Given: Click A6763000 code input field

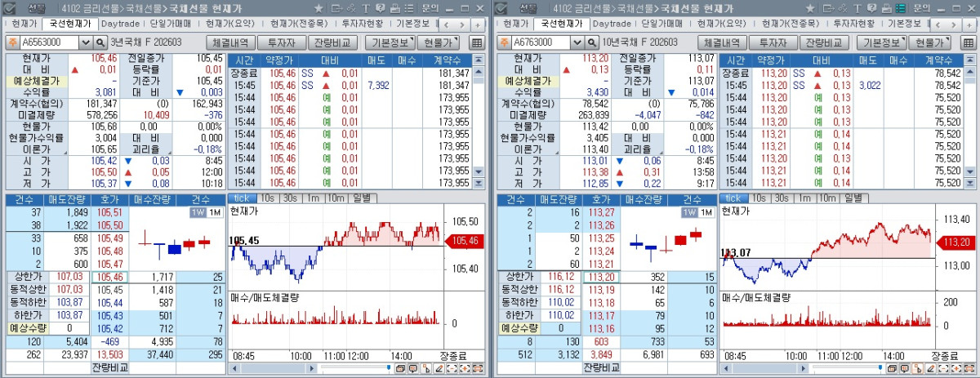Looking at the screenshot, I should [x=541, y=42].
